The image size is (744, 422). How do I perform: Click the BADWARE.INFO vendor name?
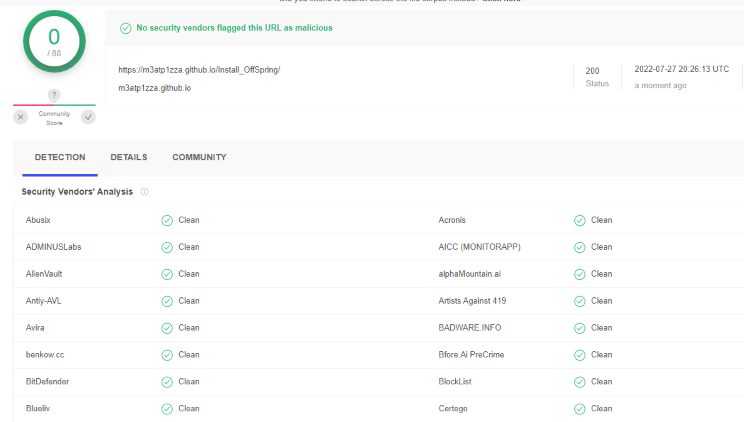470,328
